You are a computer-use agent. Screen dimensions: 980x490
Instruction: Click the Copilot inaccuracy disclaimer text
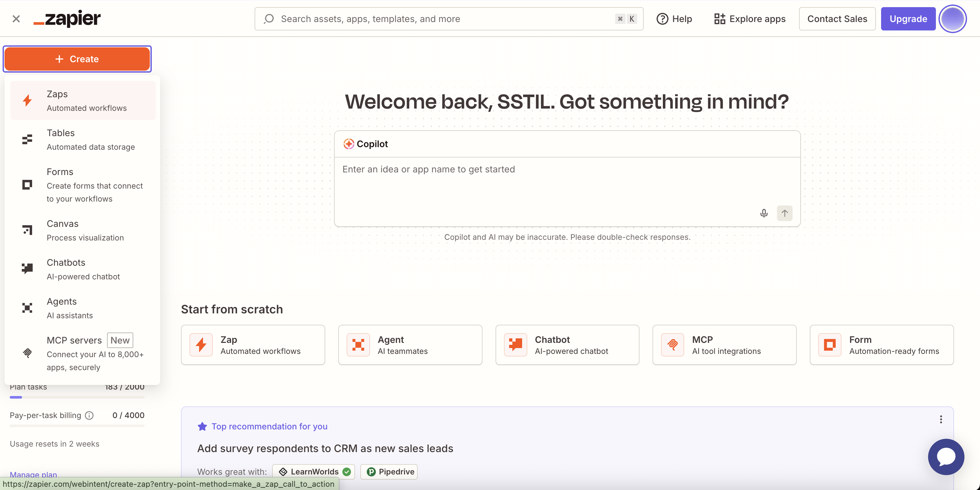[567, 237]
